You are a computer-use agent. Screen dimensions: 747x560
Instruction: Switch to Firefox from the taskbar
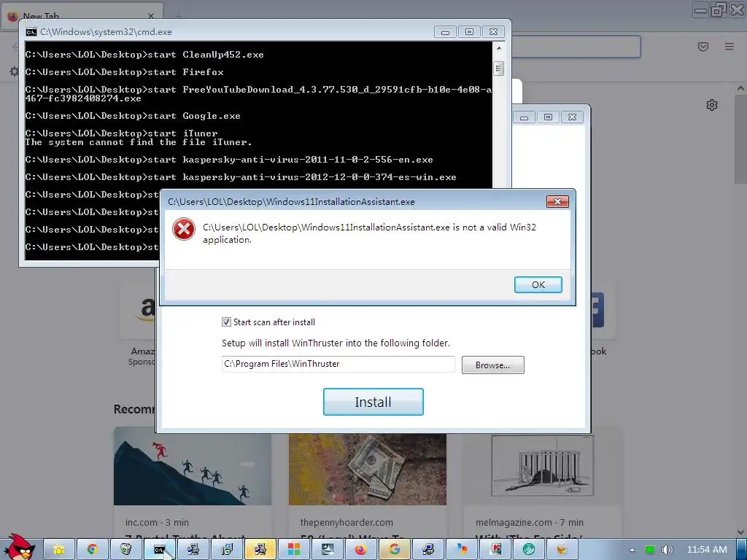click(360, 550)
